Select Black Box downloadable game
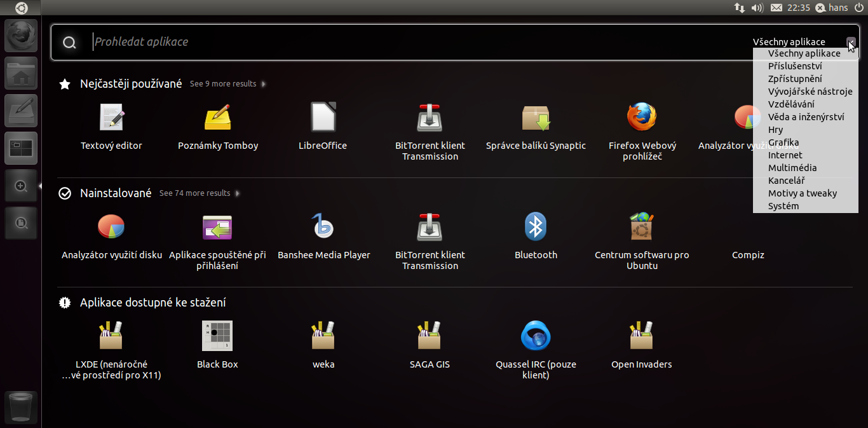 (x=217, y=345)
